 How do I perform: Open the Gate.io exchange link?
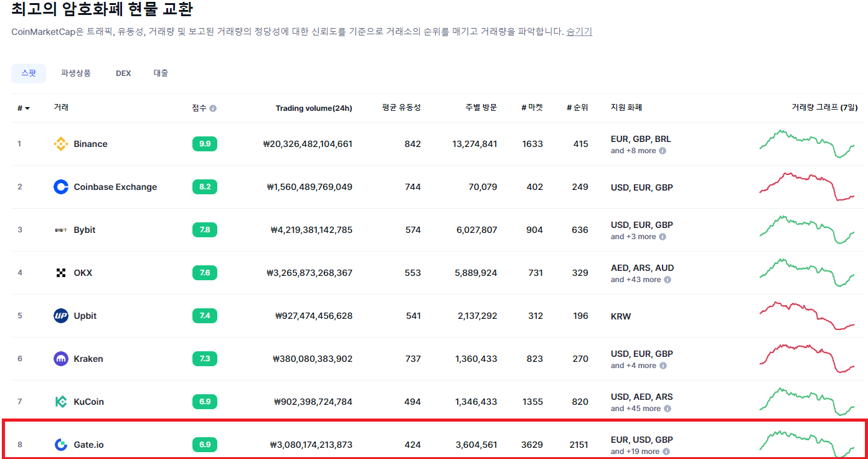click(88, 445)
